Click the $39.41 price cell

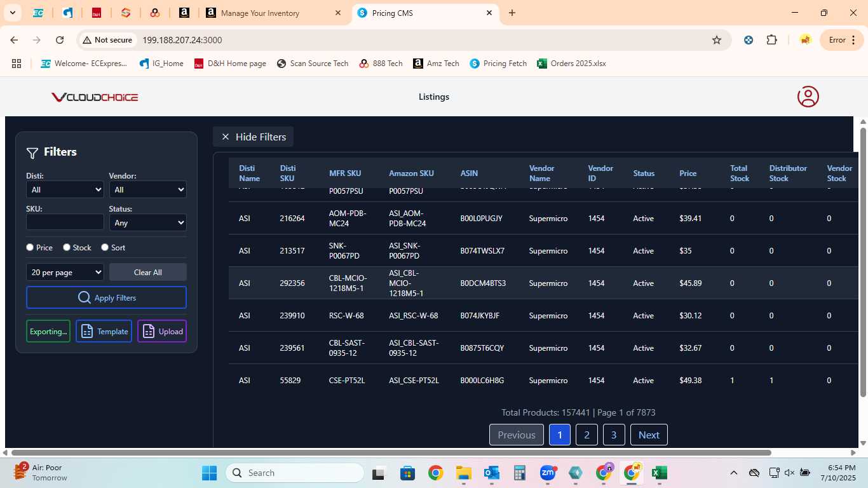[691, 219]
